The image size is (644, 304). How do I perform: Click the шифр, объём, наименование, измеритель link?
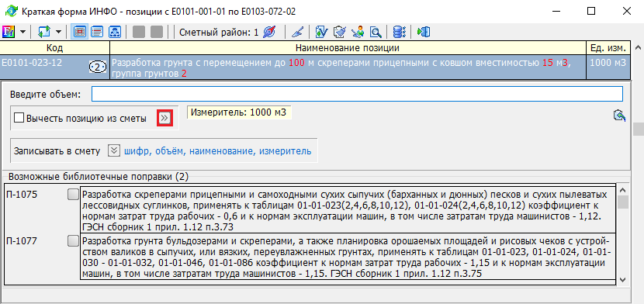click(x=217, y=151)
